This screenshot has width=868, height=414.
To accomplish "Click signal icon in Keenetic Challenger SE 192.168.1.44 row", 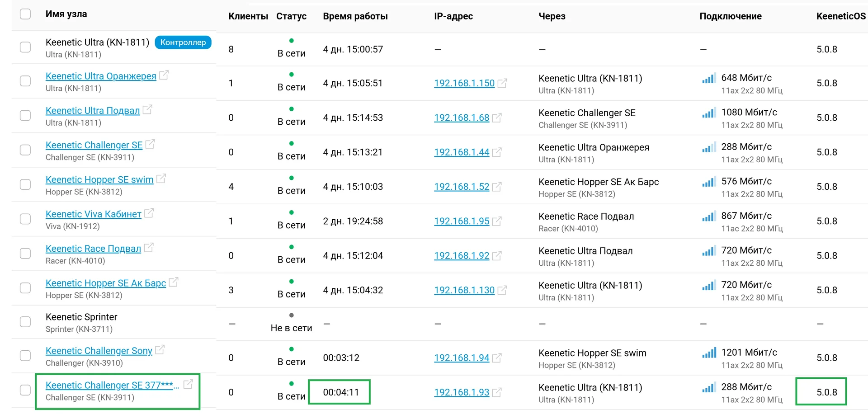I will coord(709,148).
